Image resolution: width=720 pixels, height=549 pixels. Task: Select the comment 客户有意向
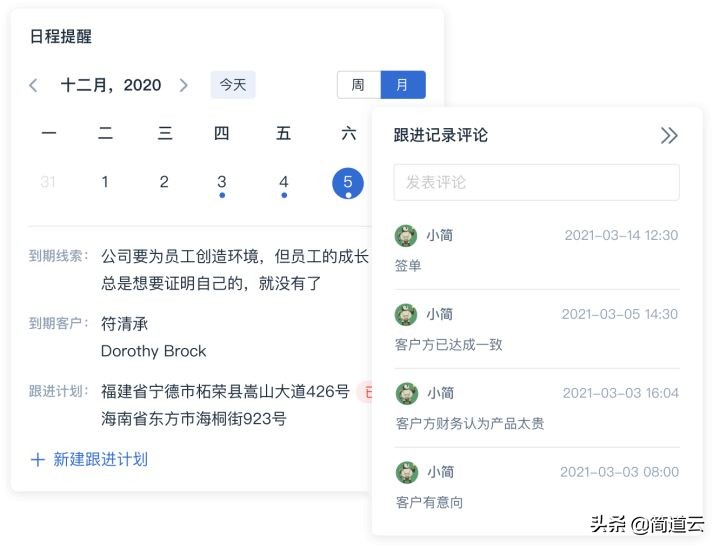[x=429, y=503]
